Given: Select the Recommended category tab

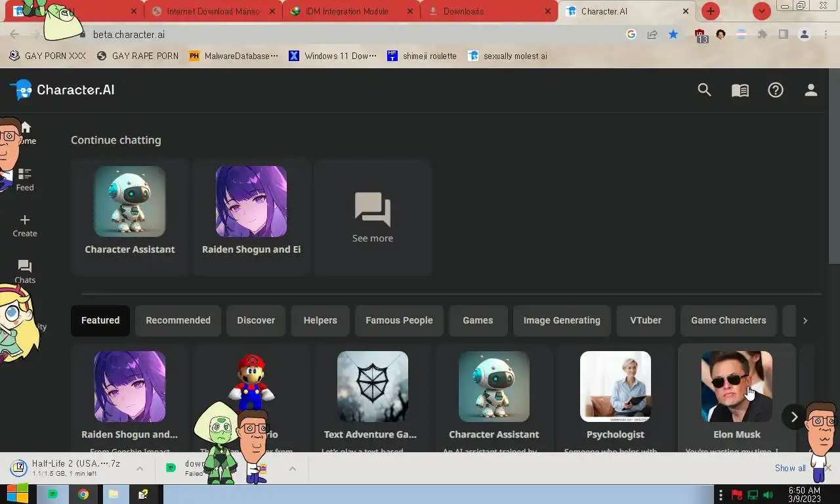Looking at the screenshot, I should pyautogui.click(x=178, y=320).
